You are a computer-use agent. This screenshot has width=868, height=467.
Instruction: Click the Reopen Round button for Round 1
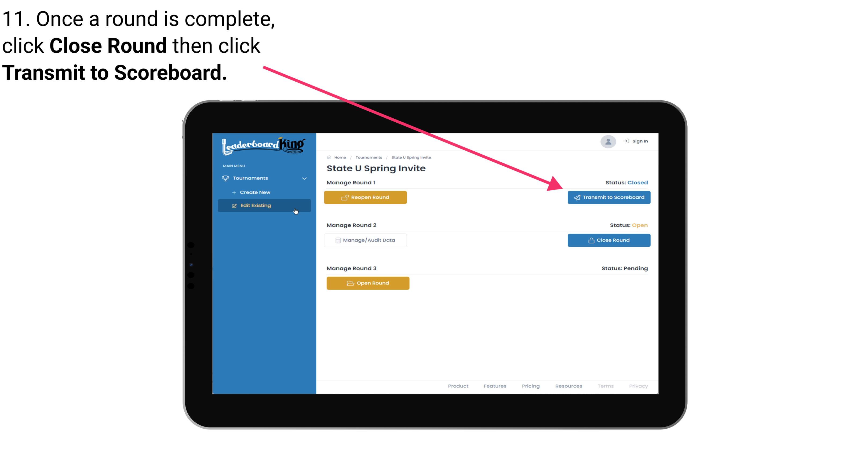click(366, 197)
